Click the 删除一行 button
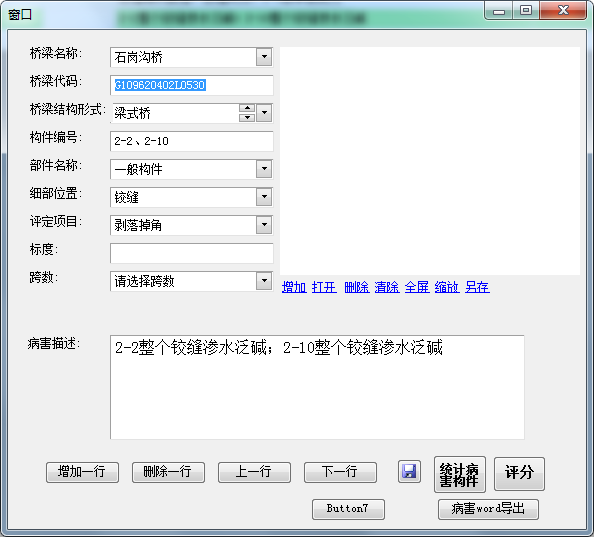Screen dimensions: 594x537 168,472
